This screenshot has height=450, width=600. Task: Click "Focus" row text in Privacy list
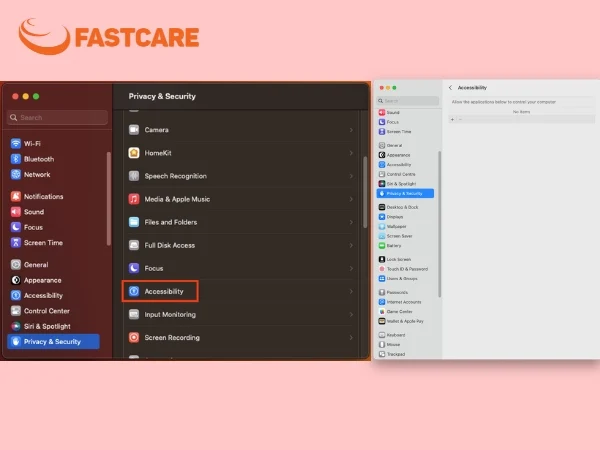point(154,268)
